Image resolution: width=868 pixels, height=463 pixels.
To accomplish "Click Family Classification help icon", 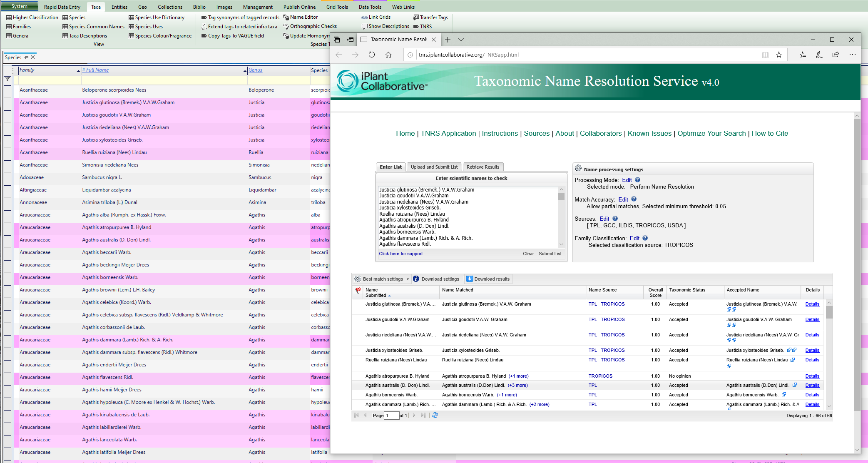I will pyautogui.click(x=645, y=238).
